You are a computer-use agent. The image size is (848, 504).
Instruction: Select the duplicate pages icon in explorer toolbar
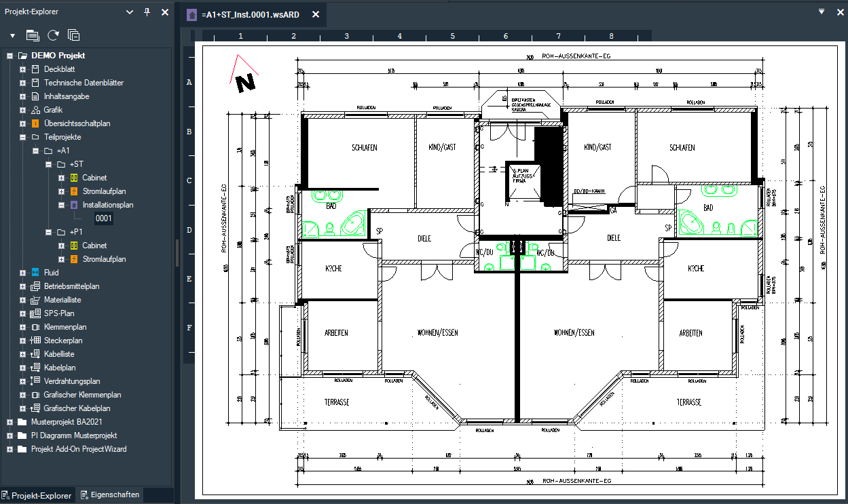coord(73,35)
